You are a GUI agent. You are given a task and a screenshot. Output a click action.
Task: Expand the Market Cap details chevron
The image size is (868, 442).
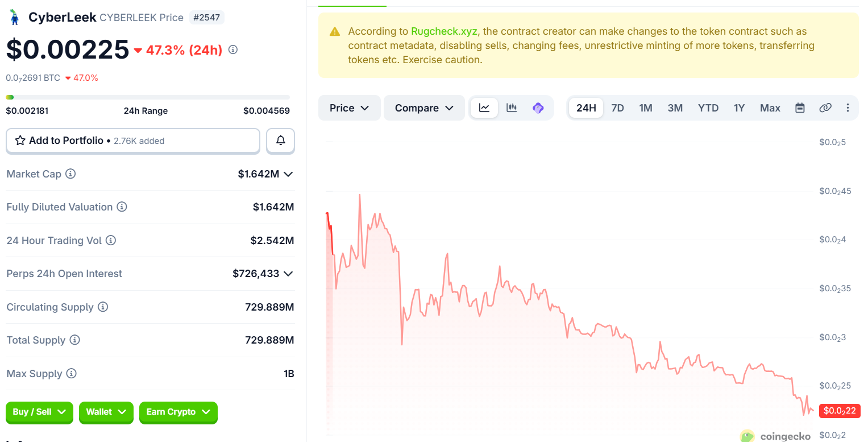(x=288, y=174)
